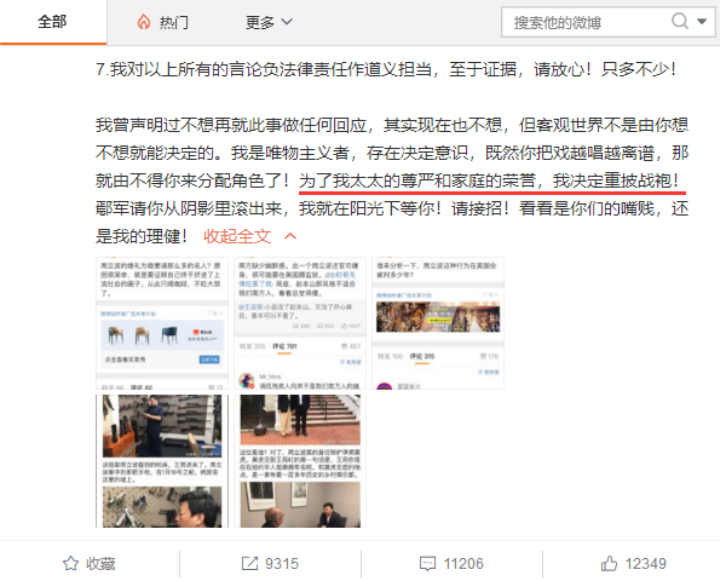
Task: Focus the 搜索他的微博 search field
Action: pos(584,22)
